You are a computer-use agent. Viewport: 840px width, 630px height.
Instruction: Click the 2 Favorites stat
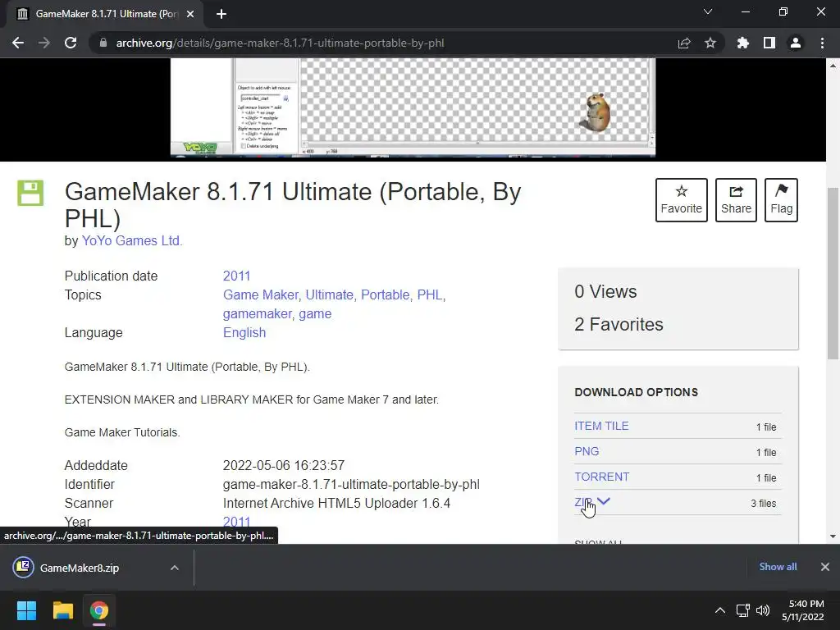click(619, 324)
